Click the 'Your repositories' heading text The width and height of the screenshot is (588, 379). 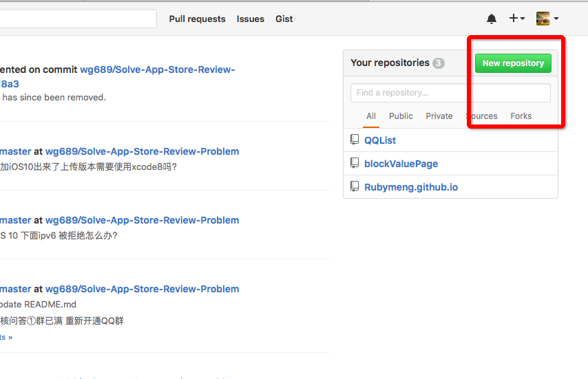390,63
